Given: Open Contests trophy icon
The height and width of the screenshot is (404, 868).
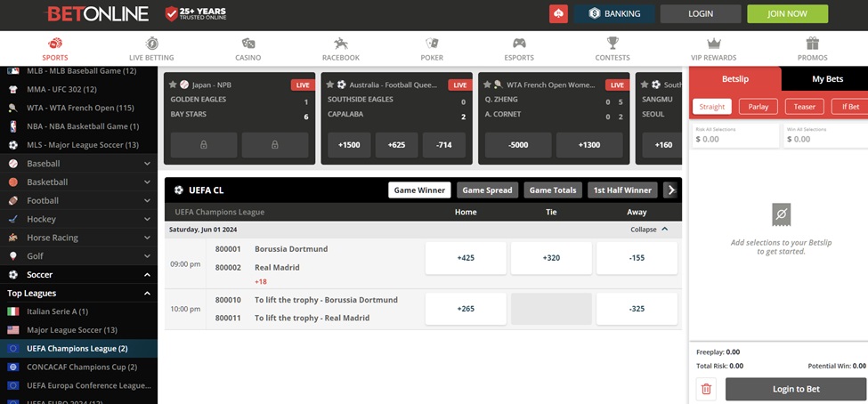Looking at the screenshot, I should pyautogui.click(x=612, y=44).
